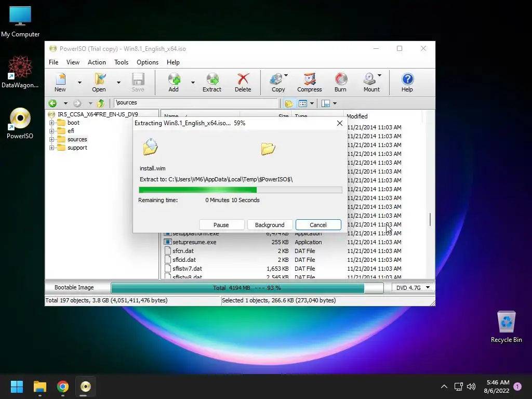Click the volume icon in system tray
Screen dimensions: 532x399
tap(471, 387)
